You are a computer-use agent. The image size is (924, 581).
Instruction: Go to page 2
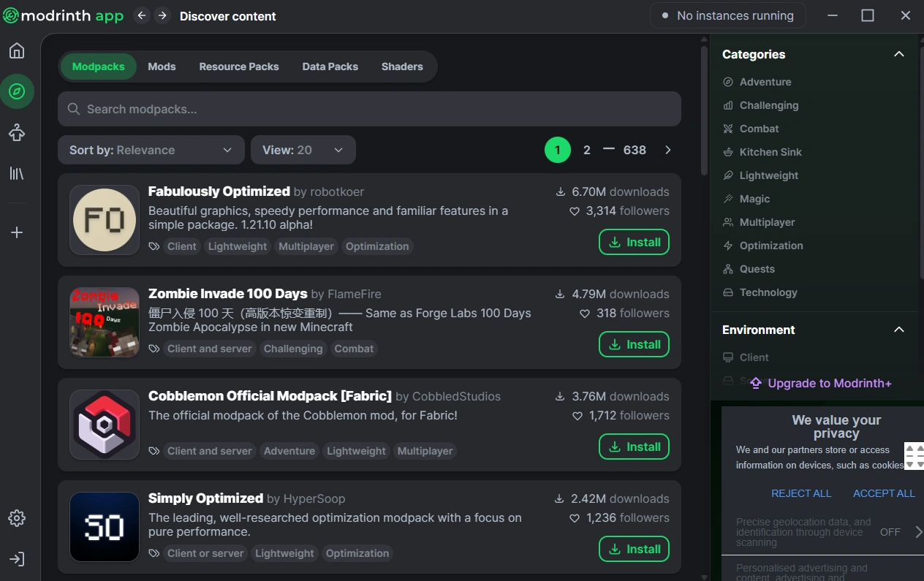click(586, 150)
